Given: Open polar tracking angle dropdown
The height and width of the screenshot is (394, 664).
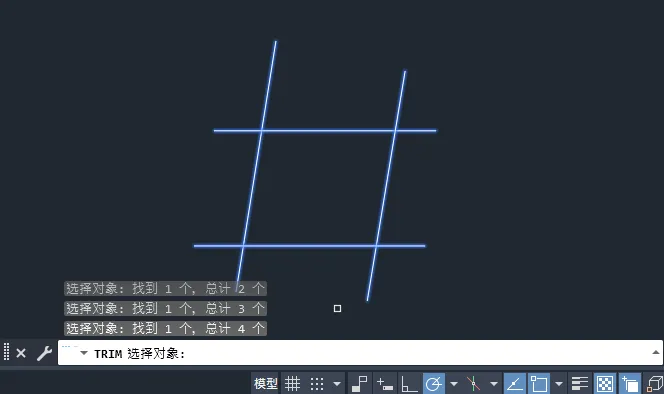Looking at the screenshot, I should coord(454,384).
